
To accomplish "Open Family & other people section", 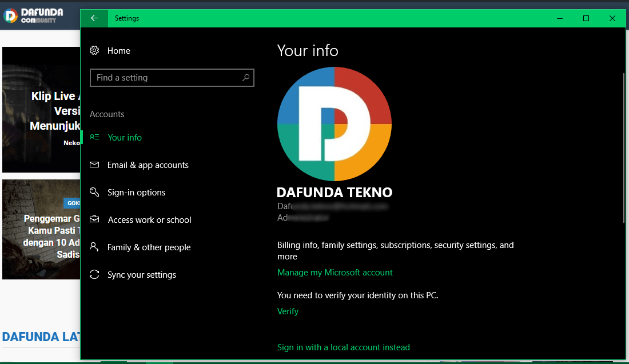I will [149, 247].
